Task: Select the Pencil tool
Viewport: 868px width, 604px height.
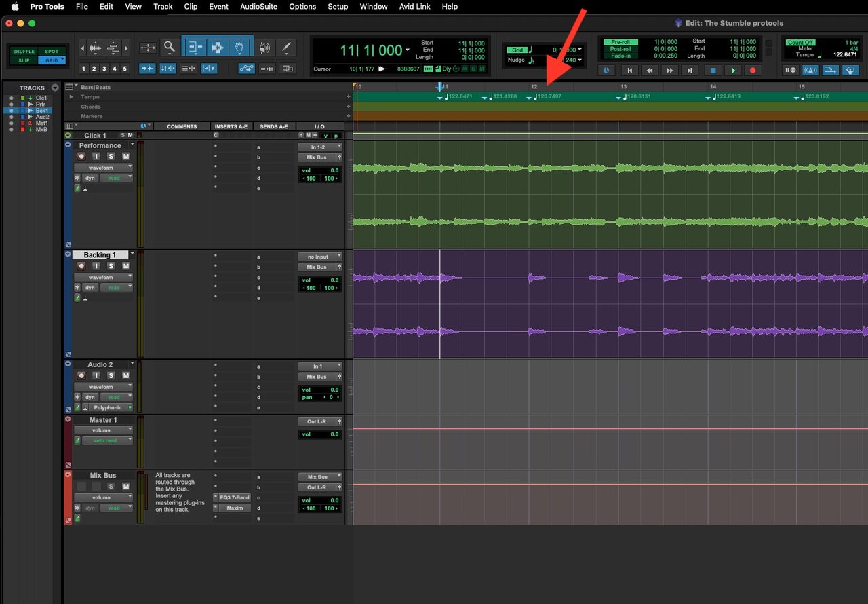Action: click(x=287, y=48)
